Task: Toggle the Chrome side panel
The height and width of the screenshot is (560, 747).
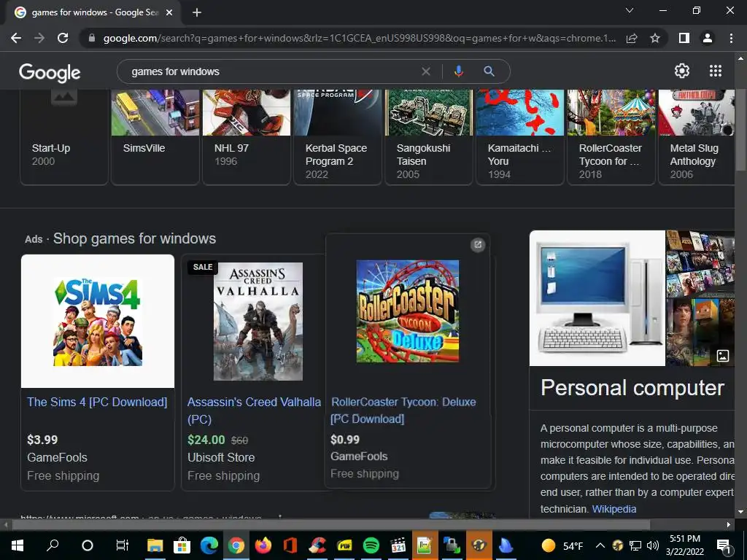Action: (x=684, y=38)
